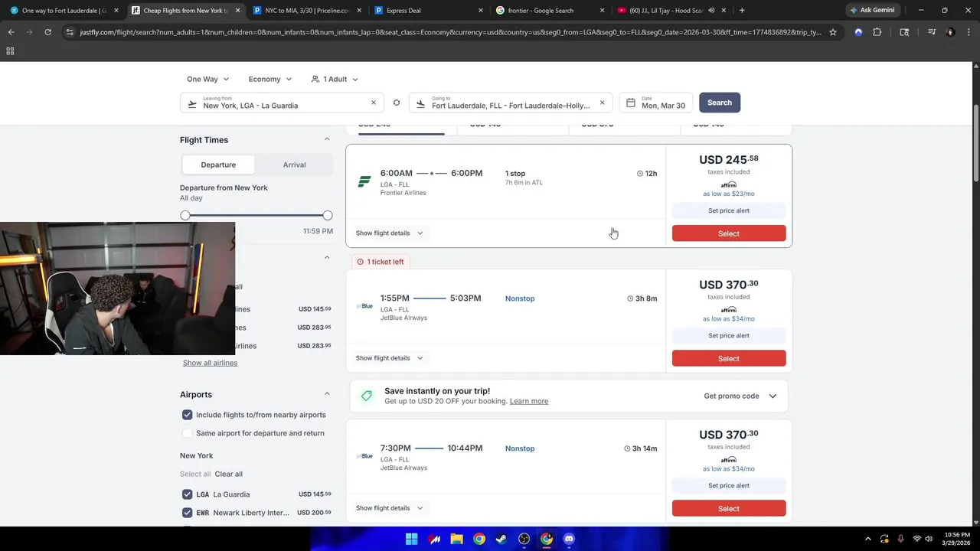The width and height of the screenshot is (980, 551).
Task: Uncheck the EWR Newark Liberty airport
Action: pyautogui.click(x=187, y=513)
